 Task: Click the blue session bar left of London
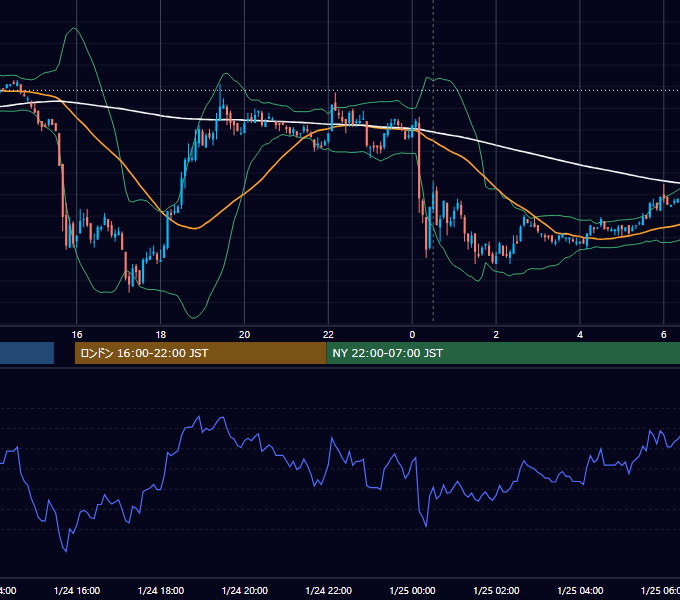pos(27,353)
